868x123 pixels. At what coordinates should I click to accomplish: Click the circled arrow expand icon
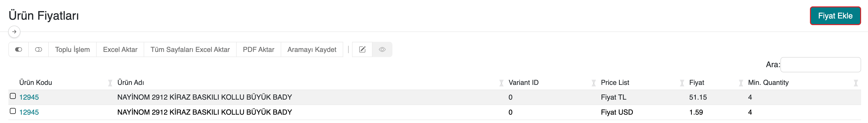click(x=14, y=32)
